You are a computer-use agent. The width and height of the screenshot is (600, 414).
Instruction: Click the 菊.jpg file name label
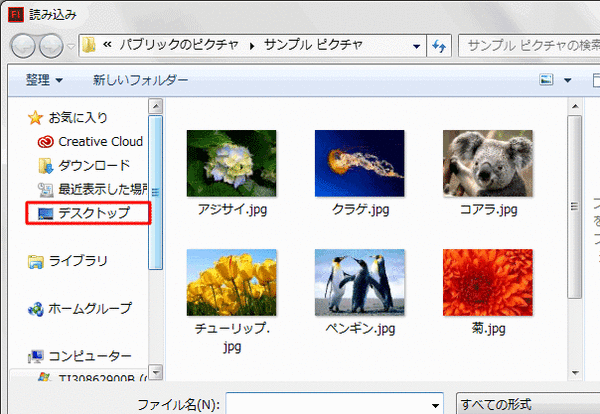tap(489, 328)
